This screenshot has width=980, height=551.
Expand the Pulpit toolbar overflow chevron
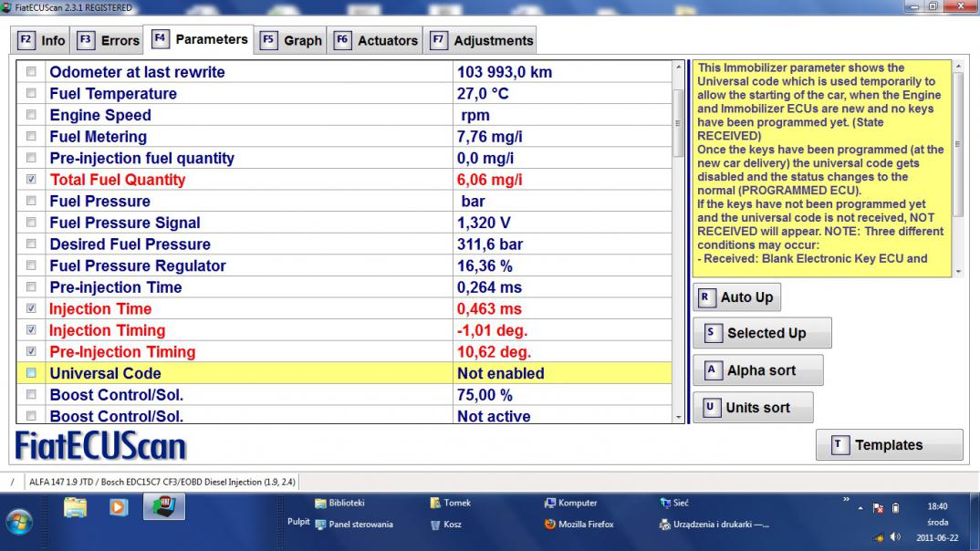(x=846, y=500)
